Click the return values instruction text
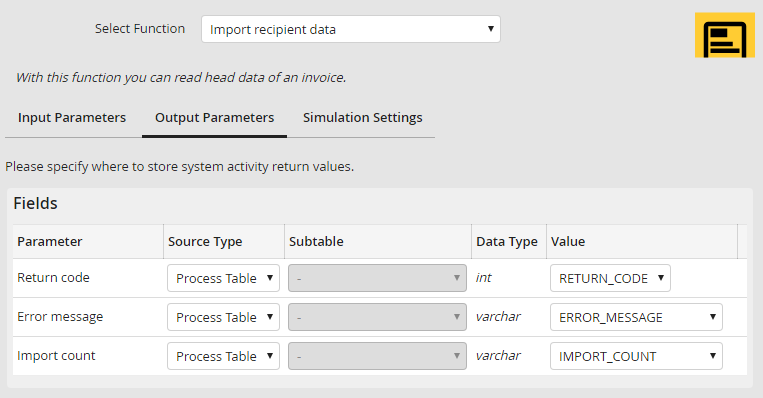The height and width of the screenshot is (398, 763). (180, 166)
